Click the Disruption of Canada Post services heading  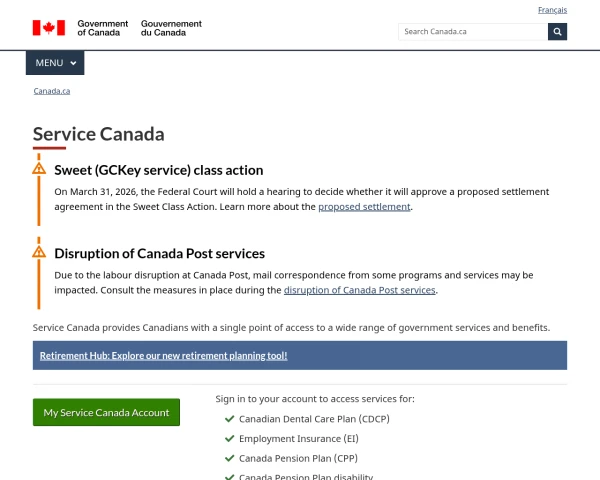[159, 254]
